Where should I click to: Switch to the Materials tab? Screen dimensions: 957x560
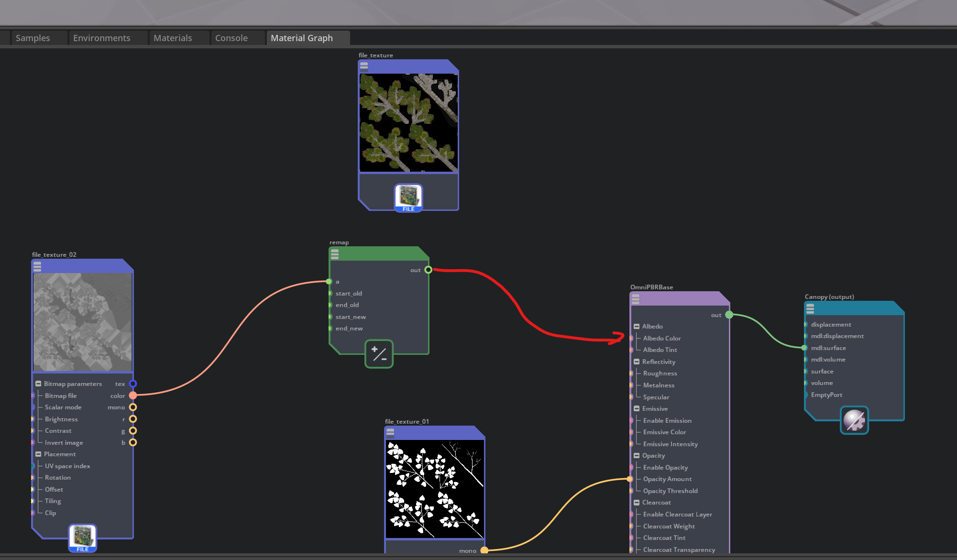click(x=173, y=38)
